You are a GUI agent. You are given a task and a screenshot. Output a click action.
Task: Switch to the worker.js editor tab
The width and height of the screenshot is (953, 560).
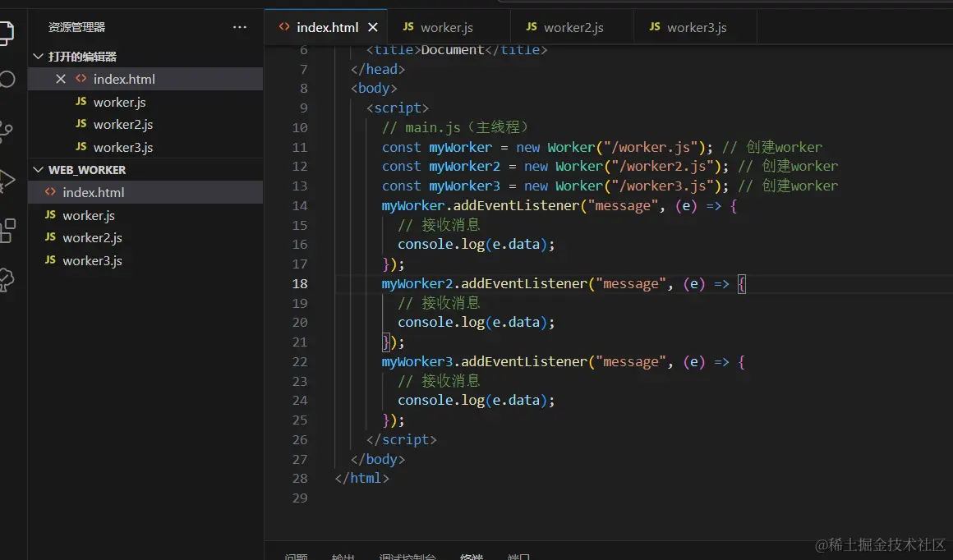449,27
